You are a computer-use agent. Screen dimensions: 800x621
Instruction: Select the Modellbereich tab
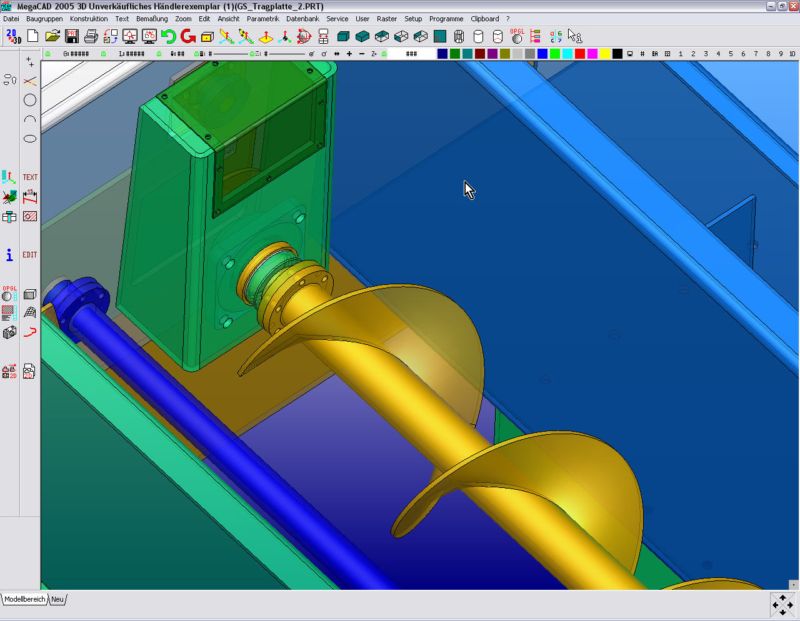[25, 598]
